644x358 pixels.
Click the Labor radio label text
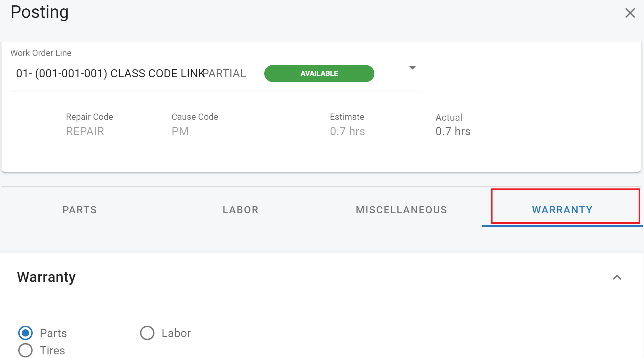pyautogui.click(x=176, y=333)
